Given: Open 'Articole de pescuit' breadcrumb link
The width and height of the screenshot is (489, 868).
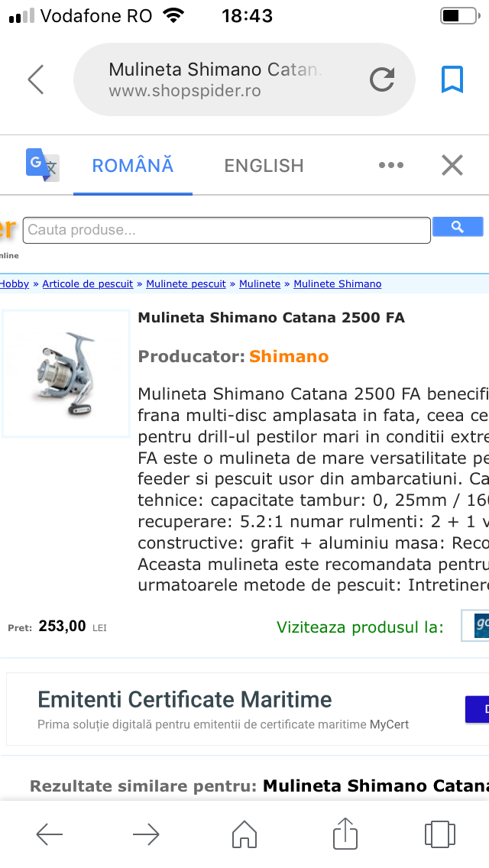Looking at the screenshot, I should point(88,283).
